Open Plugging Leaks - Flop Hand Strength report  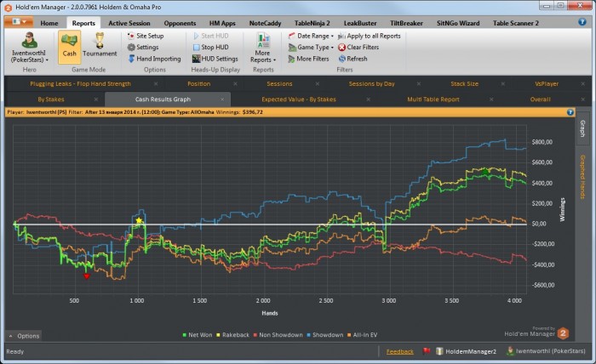(x=80, y=84)
